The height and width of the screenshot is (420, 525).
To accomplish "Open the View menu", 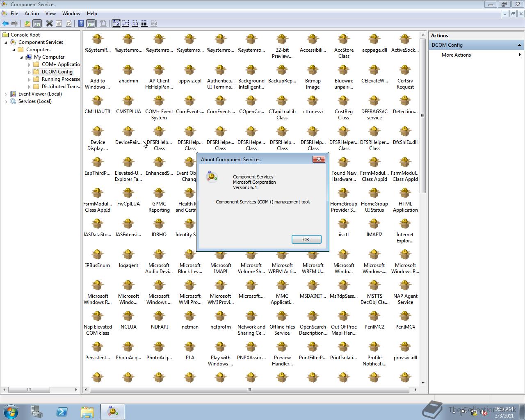I will (x=50, y=14).
